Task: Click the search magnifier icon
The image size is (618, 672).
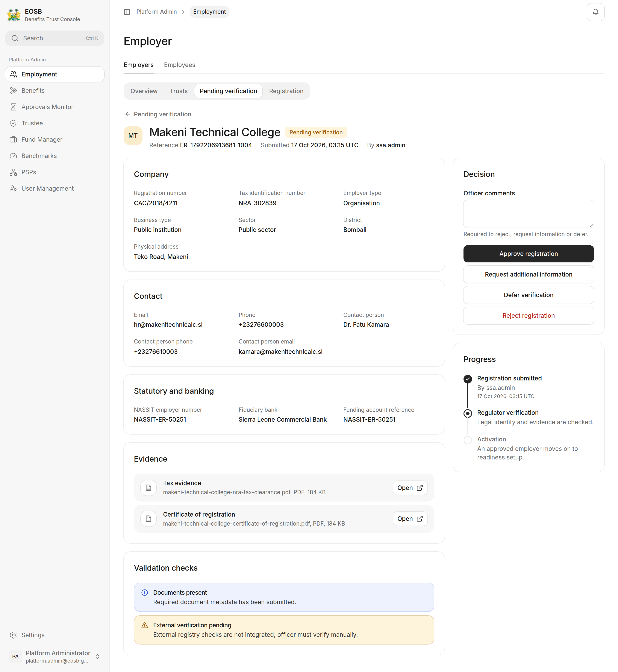Action: 15,38
